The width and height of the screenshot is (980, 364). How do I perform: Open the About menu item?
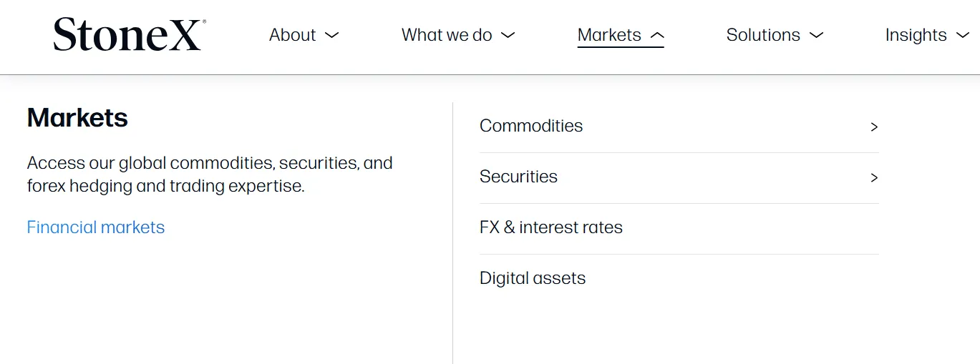(293, 35)
